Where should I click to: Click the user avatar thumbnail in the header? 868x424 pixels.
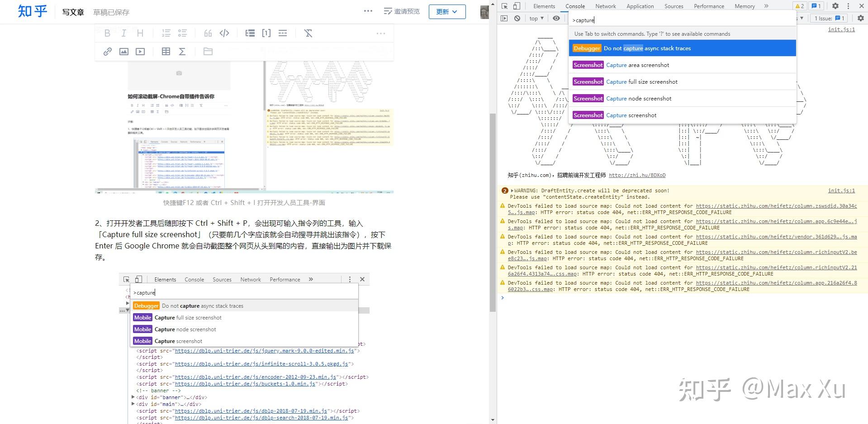click(484, 12)
